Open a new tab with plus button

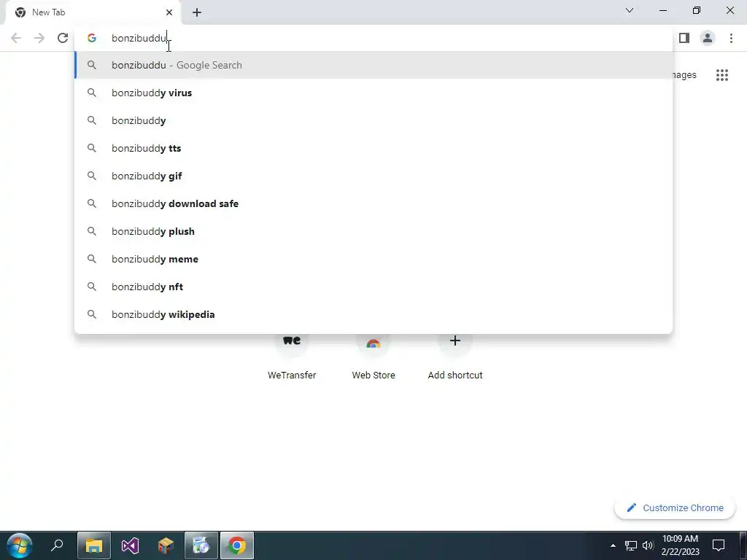[197, 12]
